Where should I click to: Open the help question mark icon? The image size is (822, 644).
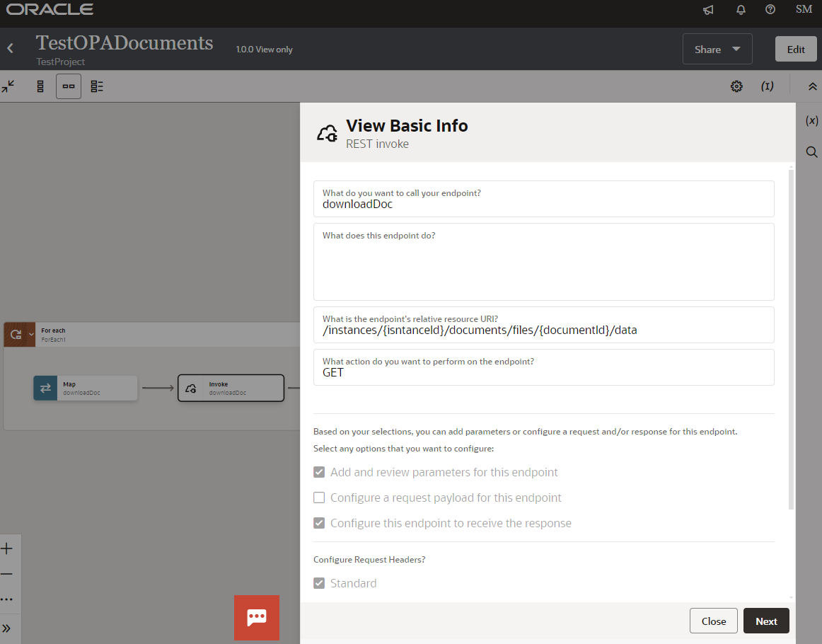770,10
